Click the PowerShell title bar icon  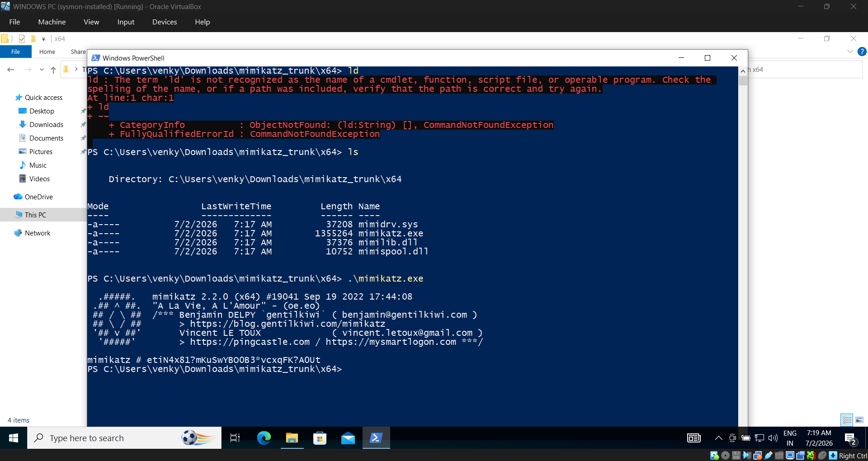click(96, 58)
